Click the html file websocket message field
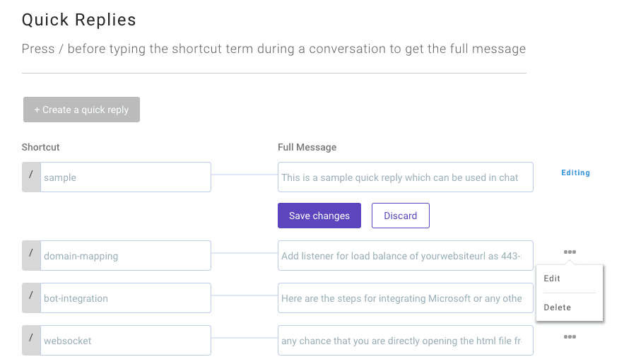624x364 pixels. tap(406, 341)
